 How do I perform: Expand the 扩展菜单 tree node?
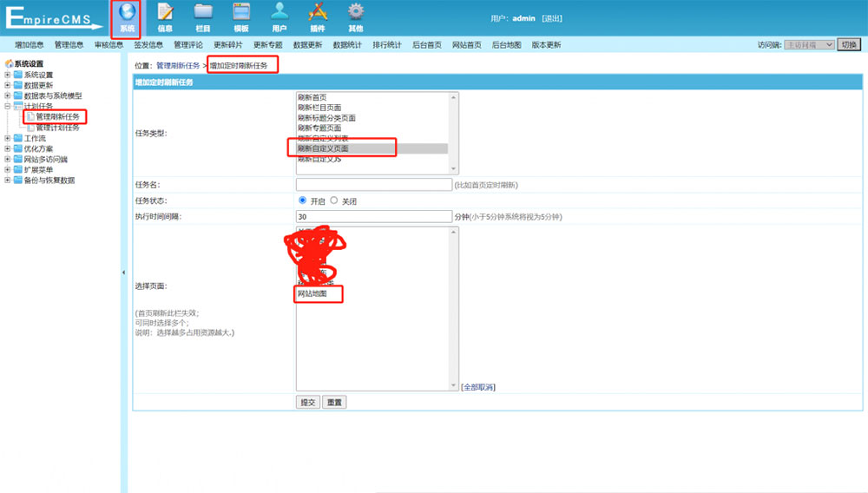(x=7, y=170)
